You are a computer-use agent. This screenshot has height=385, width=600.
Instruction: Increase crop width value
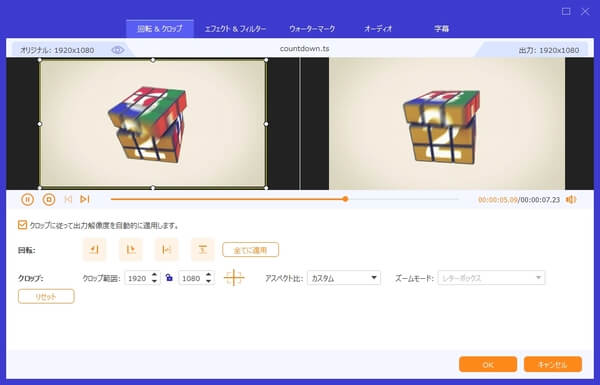(154, 274)
